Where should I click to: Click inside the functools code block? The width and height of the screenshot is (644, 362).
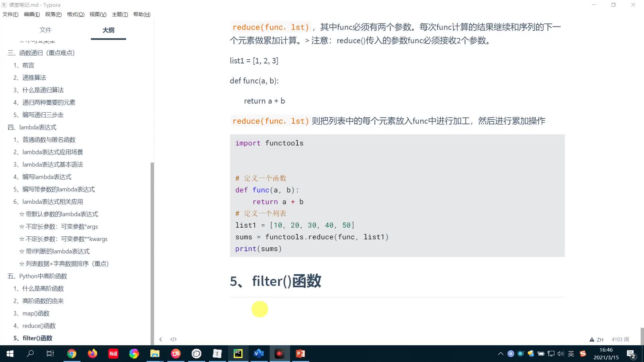[x=397, y=196]
